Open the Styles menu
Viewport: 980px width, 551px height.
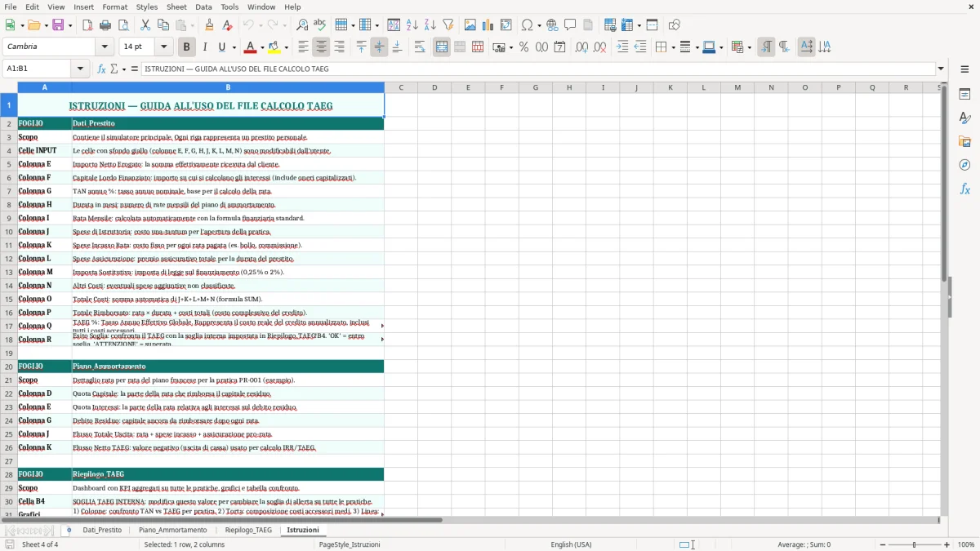(x=147, y=7)
